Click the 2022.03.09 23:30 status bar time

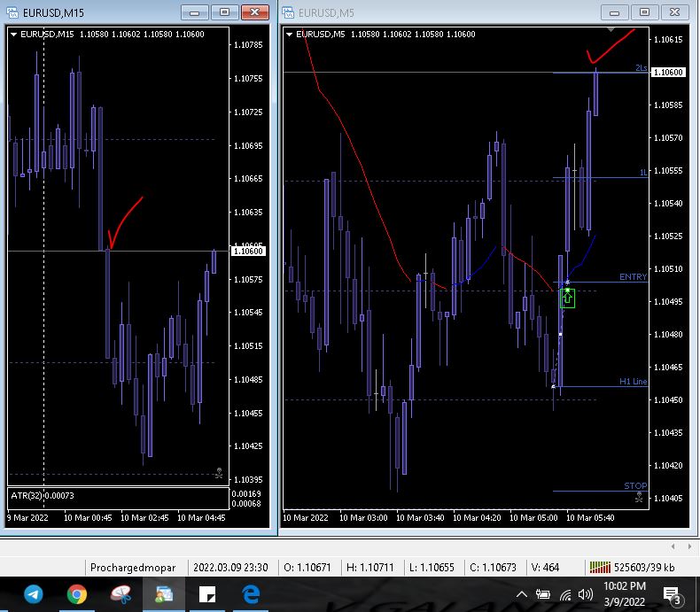230,568
